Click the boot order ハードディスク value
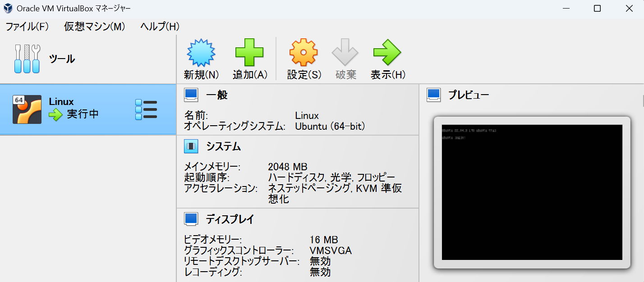 coord(296,177)
